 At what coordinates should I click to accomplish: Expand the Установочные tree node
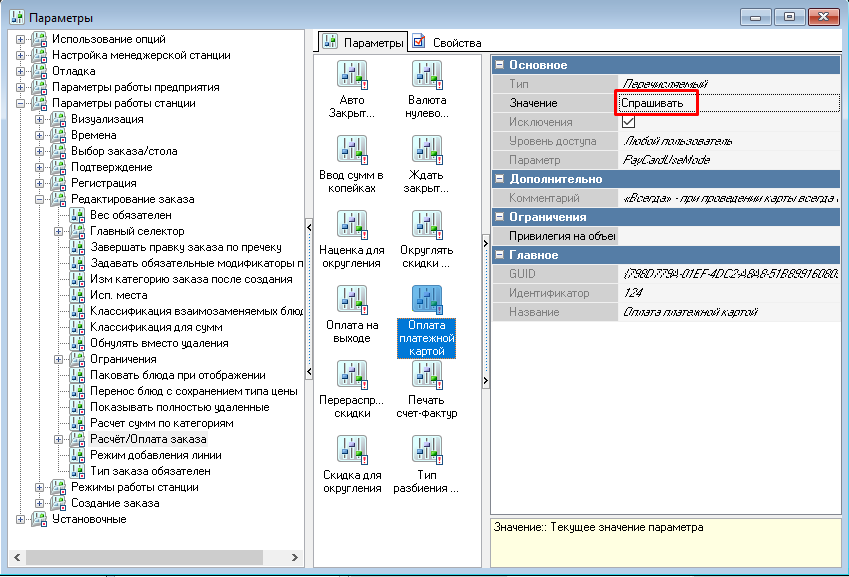click(20, 519)
